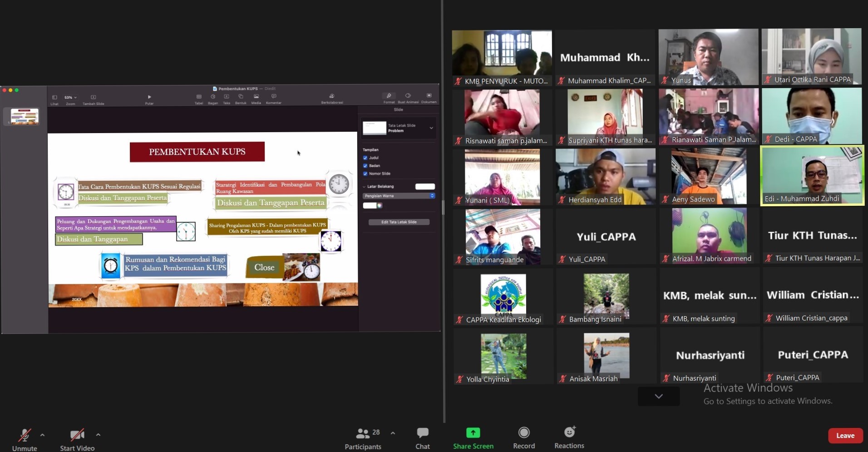Click the Edit Tata Letak Slide button

(x=399, y=222)
